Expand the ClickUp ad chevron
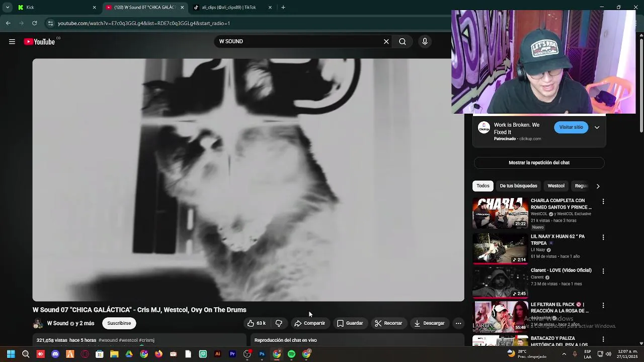 coord(597,127)
